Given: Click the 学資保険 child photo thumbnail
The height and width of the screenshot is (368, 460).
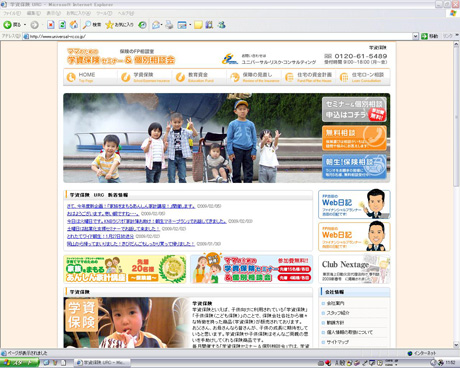Looking at the screenshot, I should [x=126, y=323].
